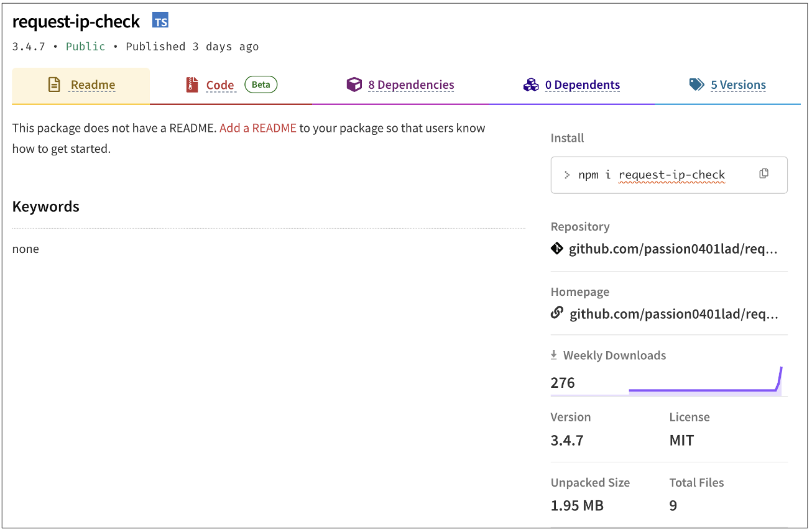Click the Beta badge next to Code
The image size is (812, 532).
click(261, 85)
